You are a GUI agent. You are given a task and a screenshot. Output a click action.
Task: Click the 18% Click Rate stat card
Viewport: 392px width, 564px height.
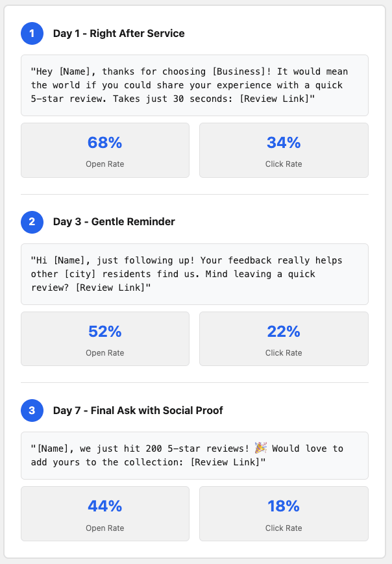click(x=284, y=513)
